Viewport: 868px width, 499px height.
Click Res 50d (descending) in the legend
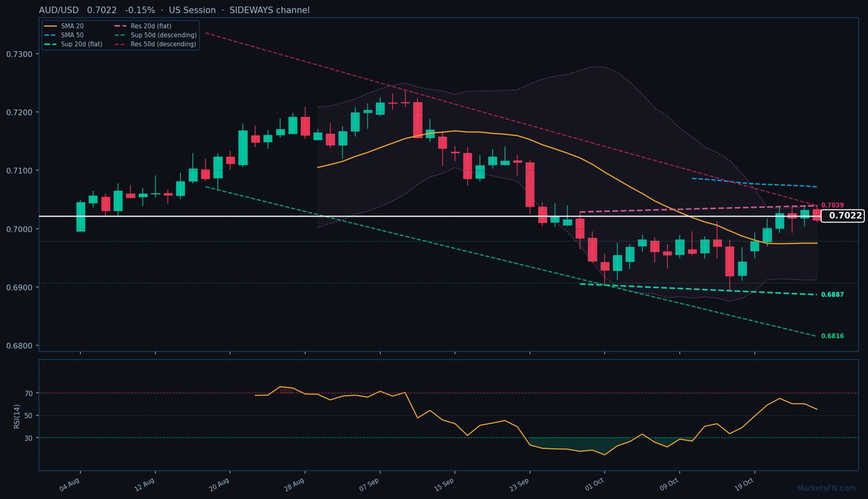tap(155, 44)
